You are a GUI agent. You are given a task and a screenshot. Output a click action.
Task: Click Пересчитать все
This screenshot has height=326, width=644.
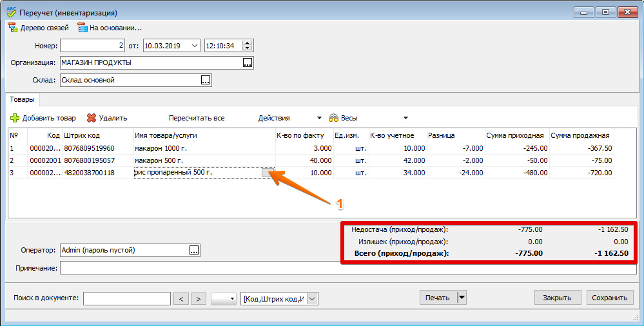tap(197, 118)
